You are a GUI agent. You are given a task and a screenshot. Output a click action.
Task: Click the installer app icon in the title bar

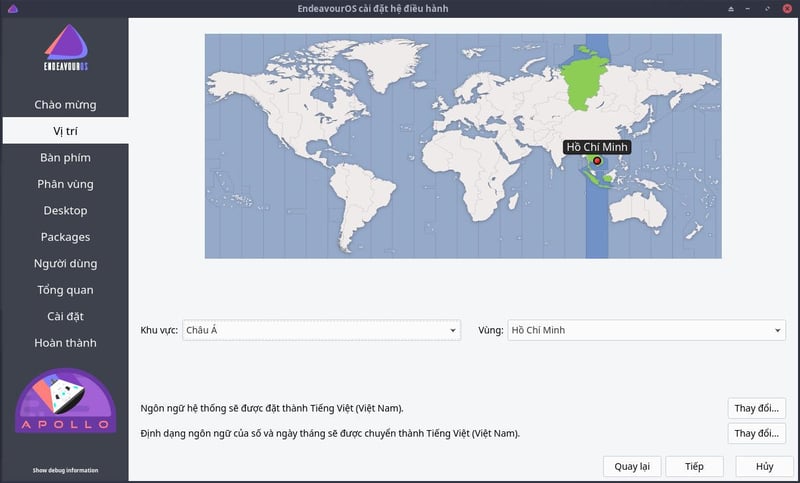pyautogui.click(x=12, y=9)
